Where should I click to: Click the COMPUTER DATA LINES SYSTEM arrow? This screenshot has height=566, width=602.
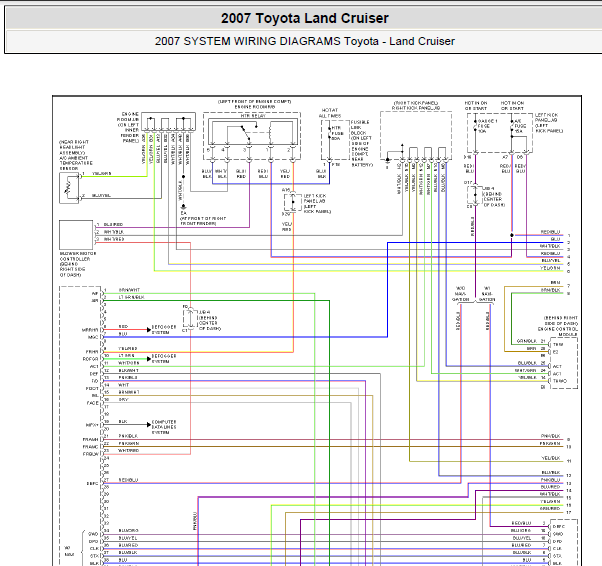coord(149,425)
